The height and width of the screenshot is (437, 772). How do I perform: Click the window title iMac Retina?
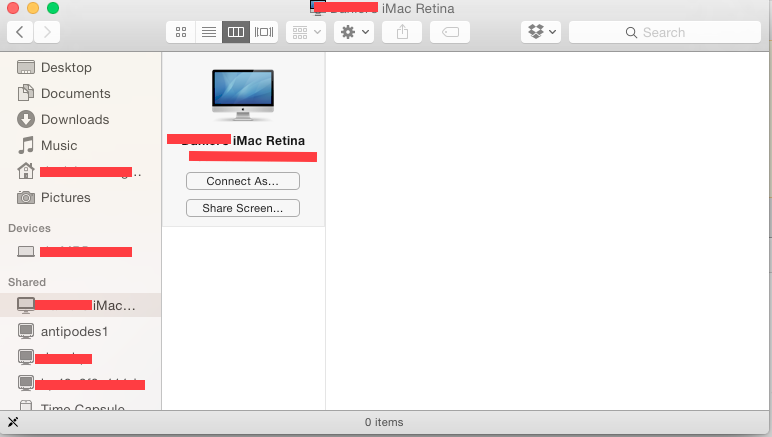point(418,8)
